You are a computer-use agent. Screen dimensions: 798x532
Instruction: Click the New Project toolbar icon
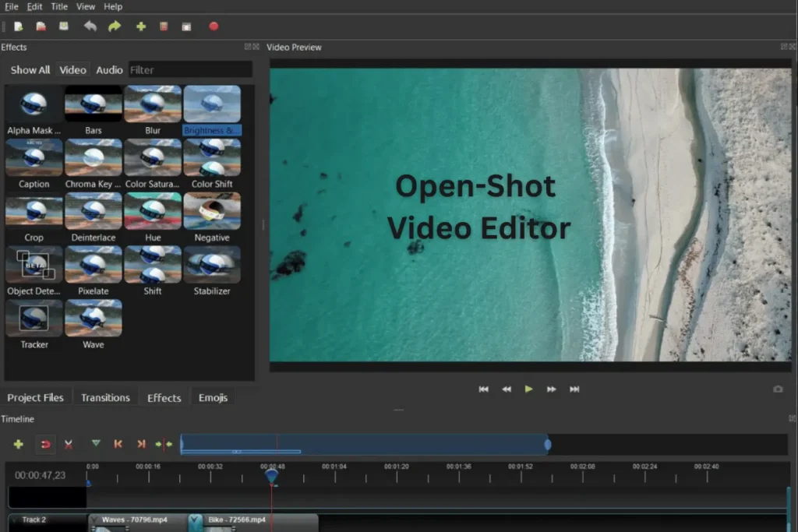tap(19, 26)
